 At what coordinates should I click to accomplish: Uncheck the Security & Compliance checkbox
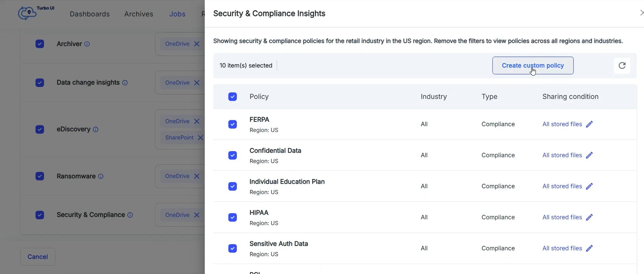(40, 215)
